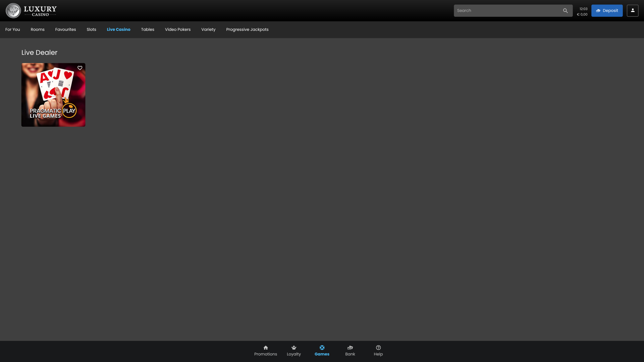644x362 pixels.
Task: Click the Promotions home icon
Action: [x=266, y=348]
